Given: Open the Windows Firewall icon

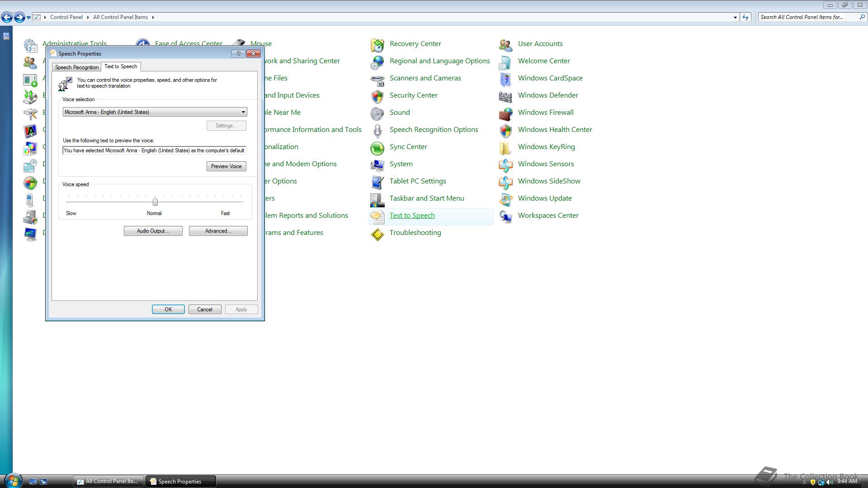Looking at the screenshot, I should pos(505,113).
